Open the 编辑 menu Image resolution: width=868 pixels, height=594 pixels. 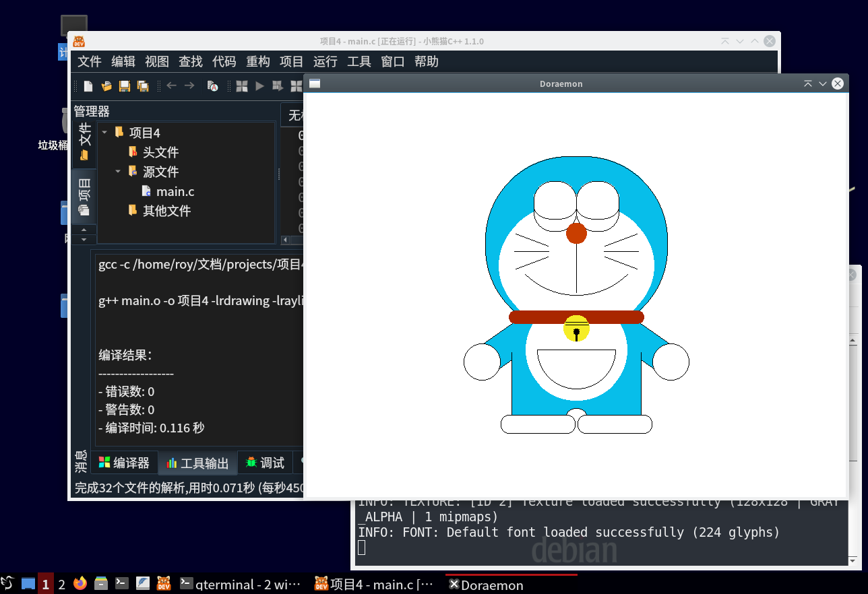(123, 61)
